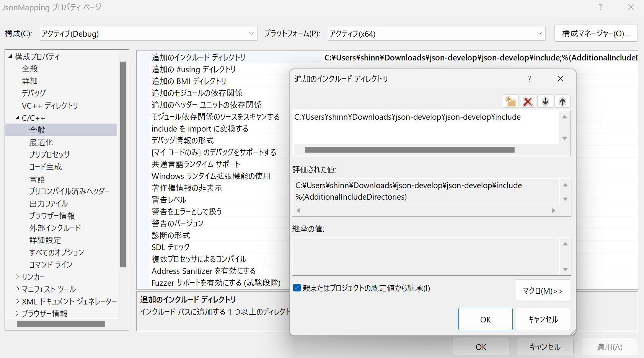Expand the マニフェスト ツール tree node
Image resolution: width=644 pixels, height=358 pixels.
click(17, 289)
